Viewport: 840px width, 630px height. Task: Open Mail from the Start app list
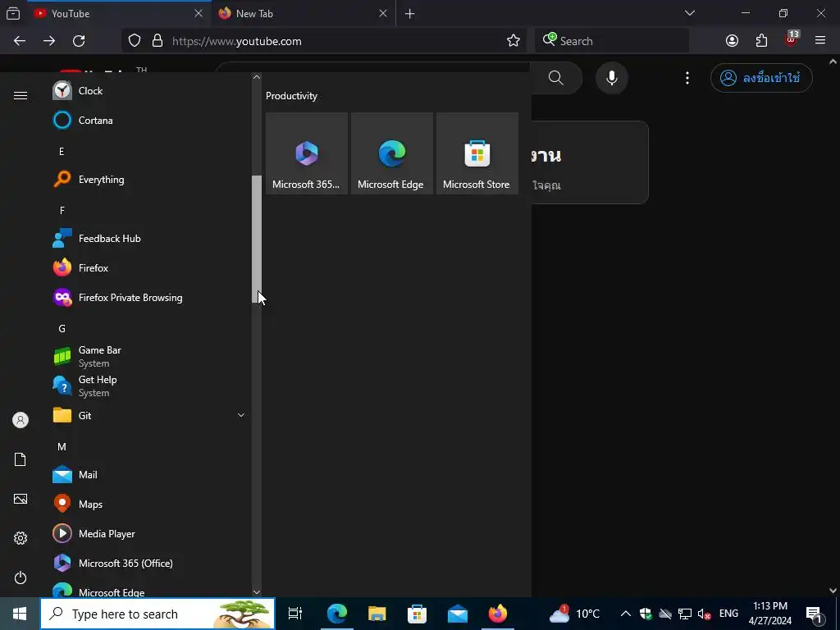tap(149, 475)
